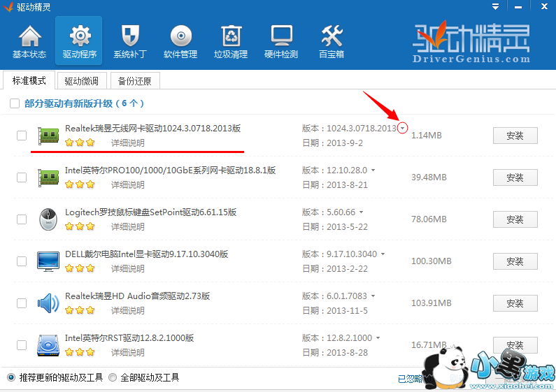Install the Logitech SetPoint driver
The image size is (556, 392).
click(515, 219)
